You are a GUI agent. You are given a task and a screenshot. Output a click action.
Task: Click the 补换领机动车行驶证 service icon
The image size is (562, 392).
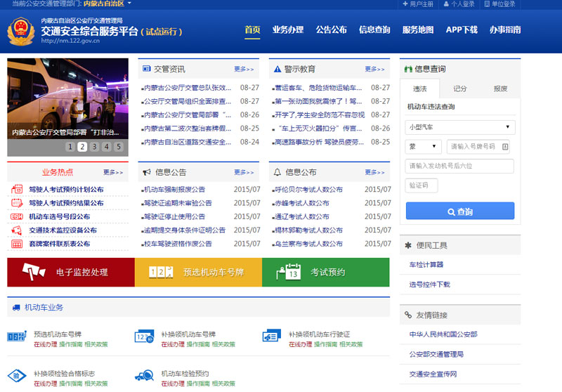272,336
